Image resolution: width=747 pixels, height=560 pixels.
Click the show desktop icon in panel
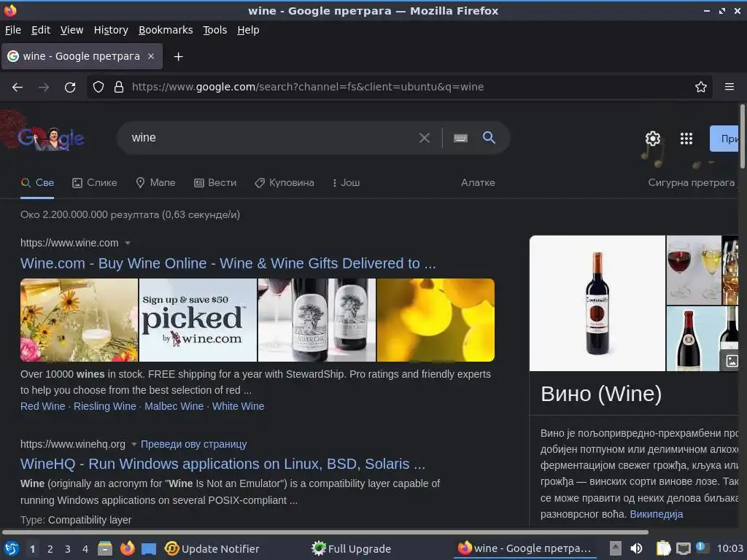click(149, 549)
